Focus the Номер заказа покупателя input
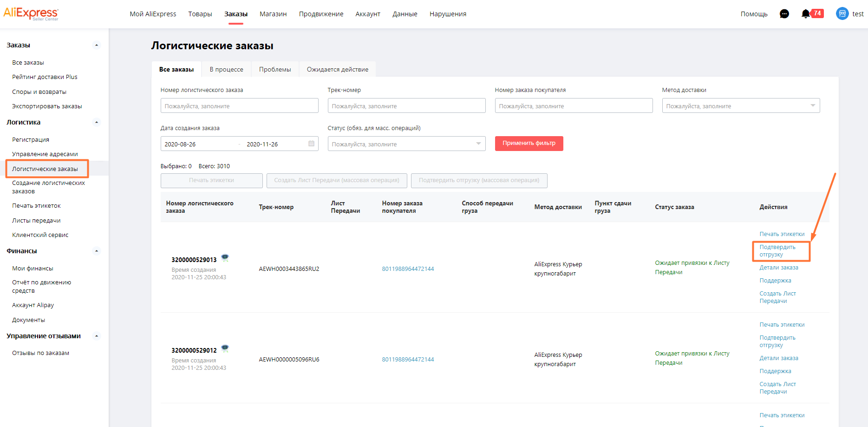868x427 pixels. click(574, 105)
